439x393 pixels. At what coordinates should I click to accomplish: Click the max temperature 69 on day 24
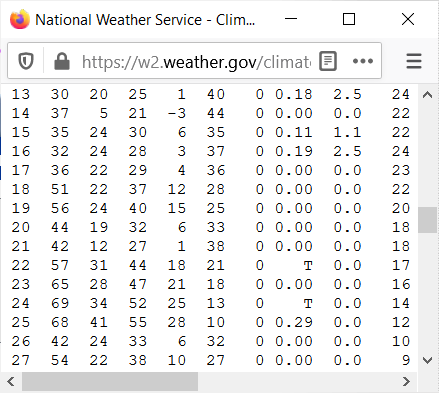tap(60, 303)
